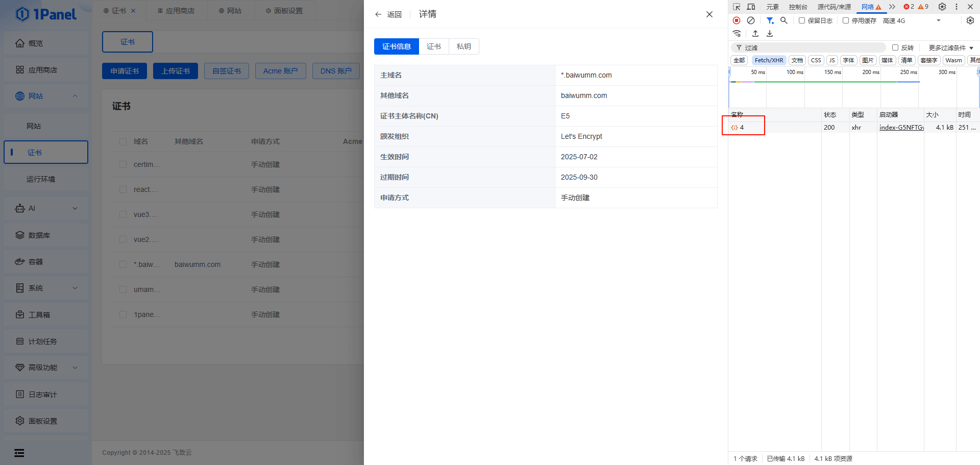Screen dimensions: 980x465
Task: Open 工具箱 in the sidebar
Action: click(46, 315)
